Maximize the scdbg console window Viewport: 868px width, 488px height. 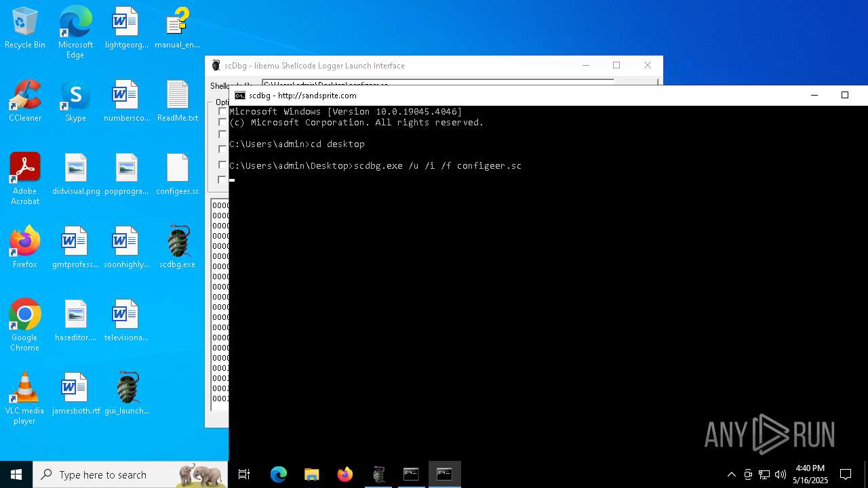coord(845,96)
